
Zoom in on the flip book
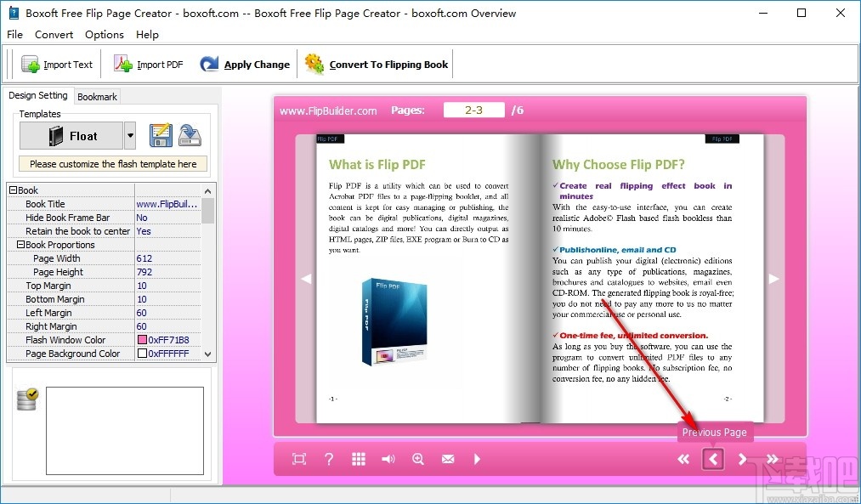417,459
